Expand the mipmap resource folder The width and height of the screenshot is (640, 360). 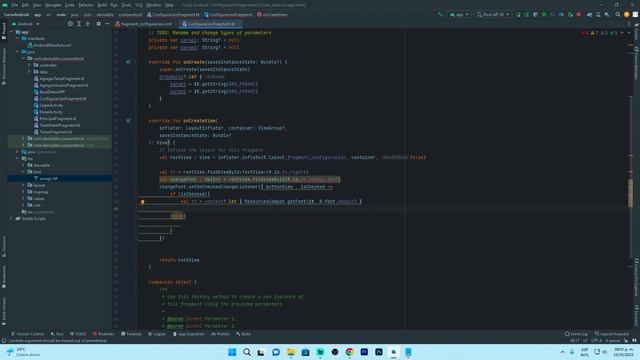point(23,192)
